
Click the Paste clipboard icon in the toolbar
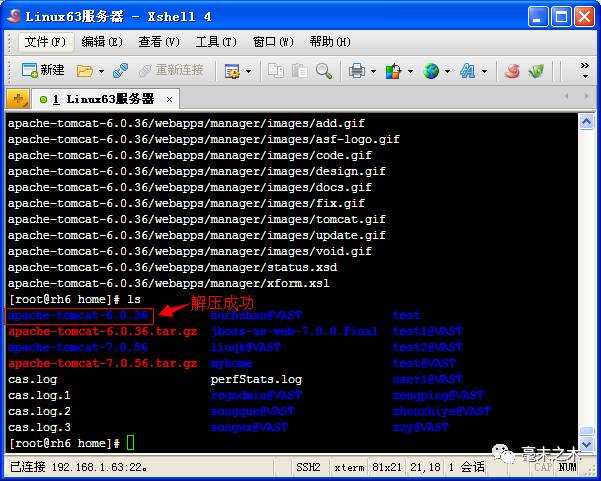click(x=299, y=71)
